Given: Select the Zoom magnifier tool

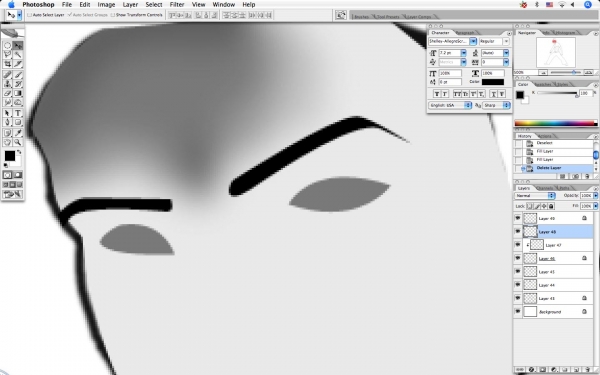Looking at the screenshot, I should pos(18,142).
